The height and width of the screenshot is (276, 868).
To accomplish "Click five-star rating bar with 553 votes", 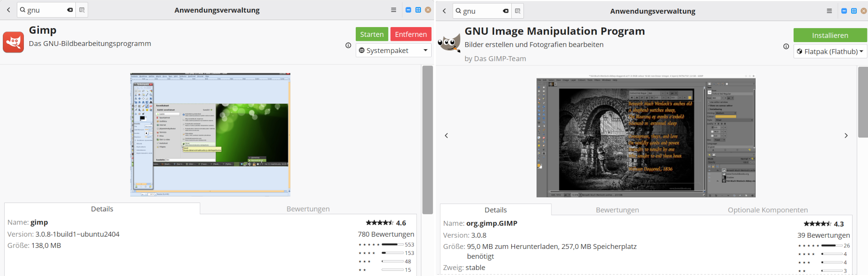I will 392,245.
